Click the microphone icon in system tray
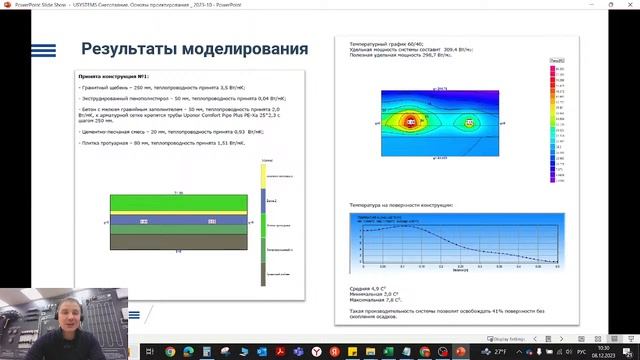The width and height of the screenshot is (640, 360). [x=539, y=351]
